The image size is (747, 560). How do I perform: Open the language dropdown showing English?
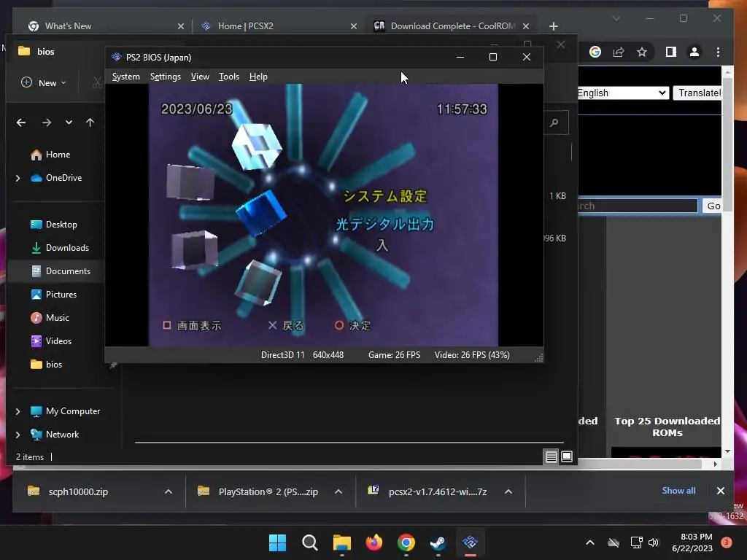(x=623, y=93)
